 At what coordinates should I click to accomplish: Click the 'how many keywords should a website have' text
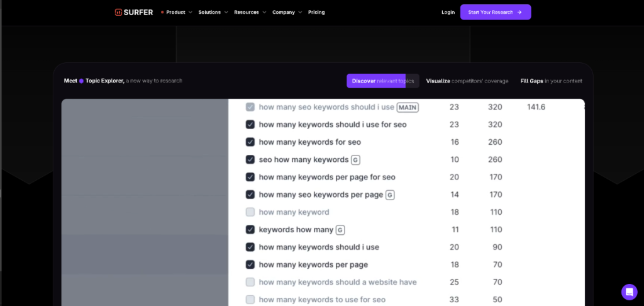tap(338, 282)
